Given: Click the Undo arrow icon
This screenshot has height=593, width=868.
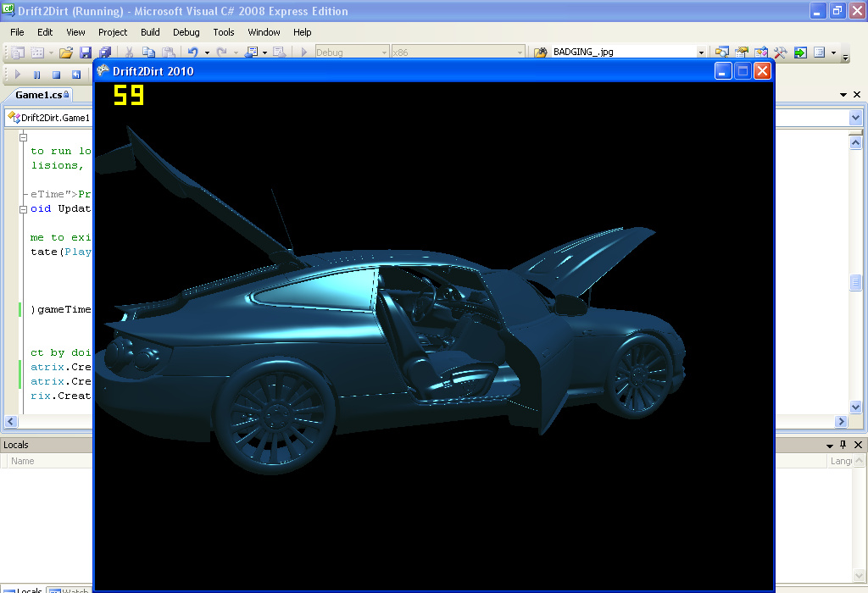Looking at the screenshot, I should click(192, 52).
